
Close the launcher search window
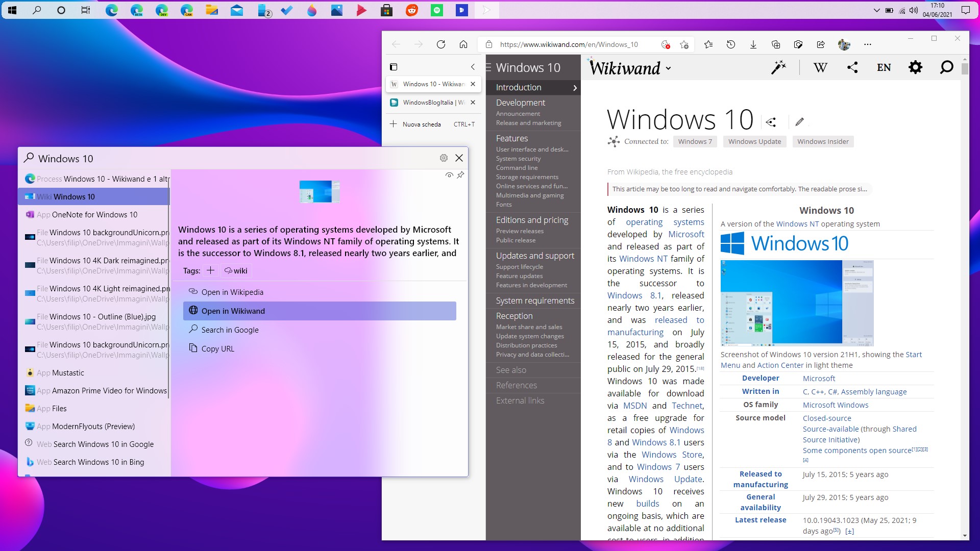click(459, 158)
